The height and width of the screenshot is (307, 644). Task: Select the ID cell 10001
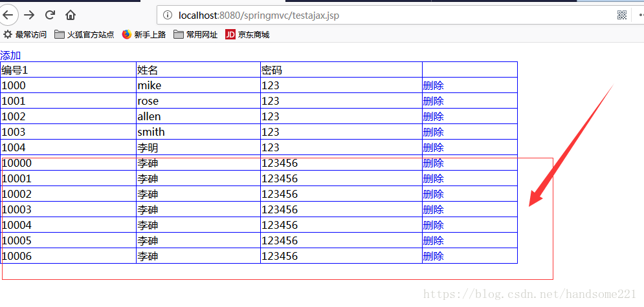(69, 178)
